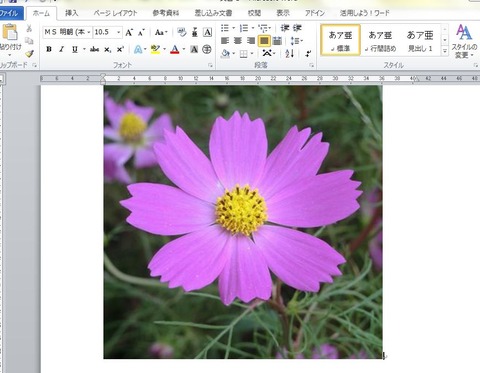The image size is (480, 373).
Task: Open the 活用しよう！ワード tab
Action: [x=365, y=13]
